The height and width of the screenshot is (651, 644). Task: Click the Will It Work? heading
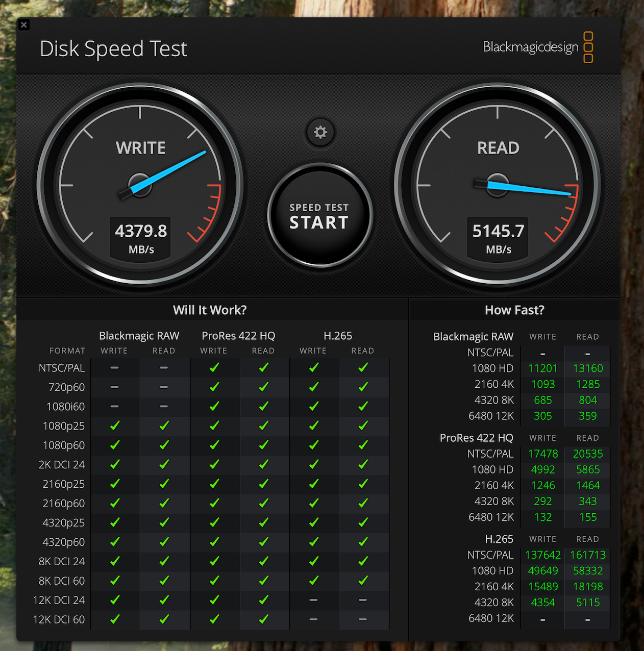210,310
